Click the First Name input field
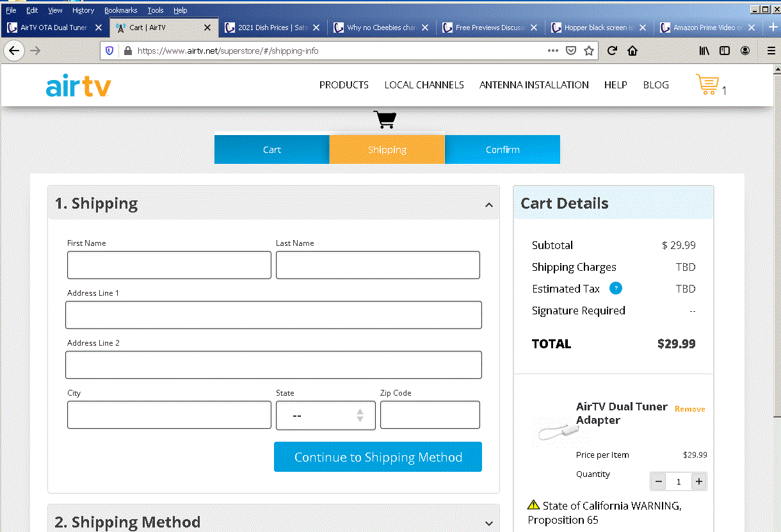Image resolution: width=781 pixels, height=532 pixels. pos(169,265)
